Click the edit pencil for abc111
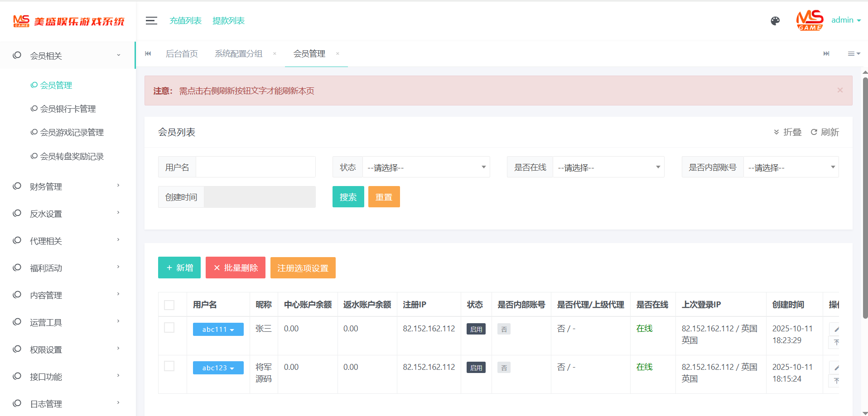The height and width of the screenshot is (416, 868). pyautogui.click(x=836, y=329)
